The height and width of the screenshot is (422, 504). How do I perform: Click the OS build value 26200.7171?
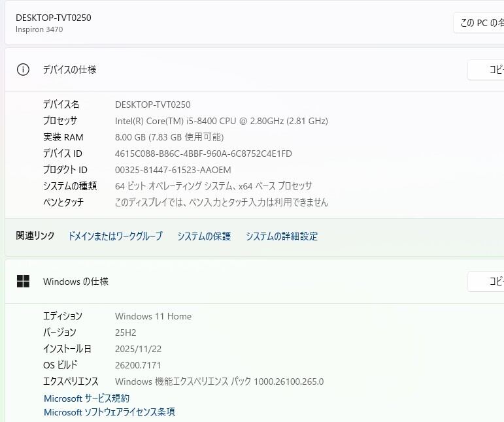(x=138, y=365)
